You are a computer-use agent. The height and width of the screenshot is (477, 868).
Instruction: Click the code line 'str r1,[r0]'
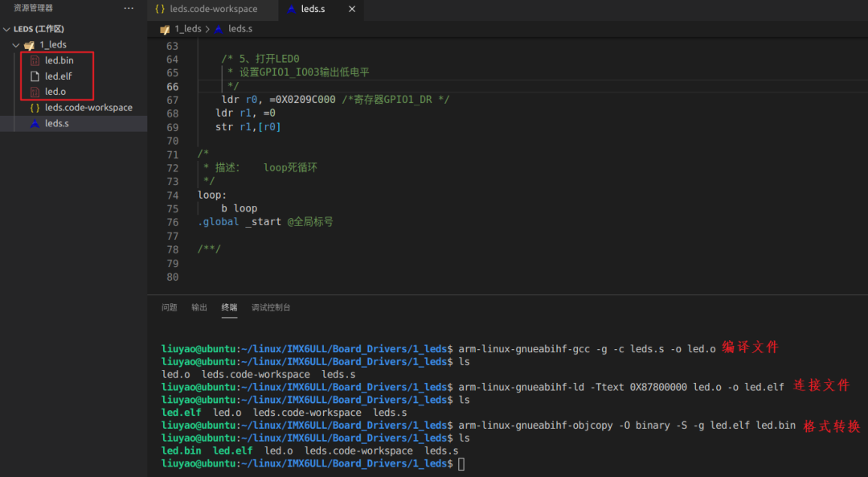pos(248,127)
